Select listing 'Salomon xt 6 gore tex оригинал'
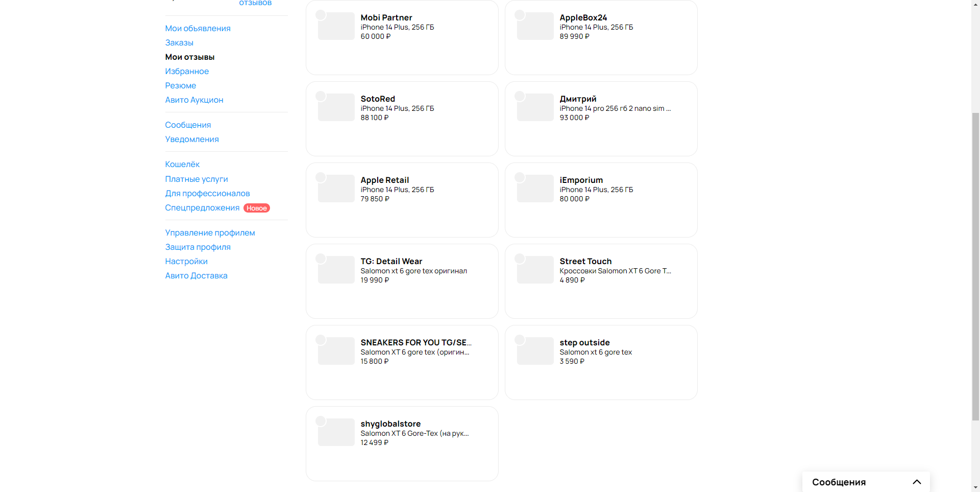 413,271
